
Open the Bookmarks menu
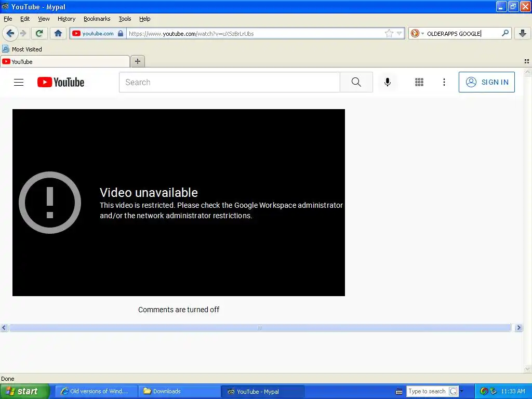pyautogui.click(x=97, y=19)
